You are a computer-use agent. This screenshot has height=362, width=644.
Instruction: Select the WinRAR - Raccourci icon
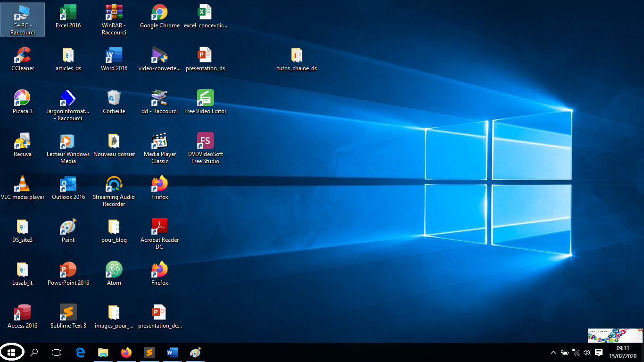click(114, 20)
